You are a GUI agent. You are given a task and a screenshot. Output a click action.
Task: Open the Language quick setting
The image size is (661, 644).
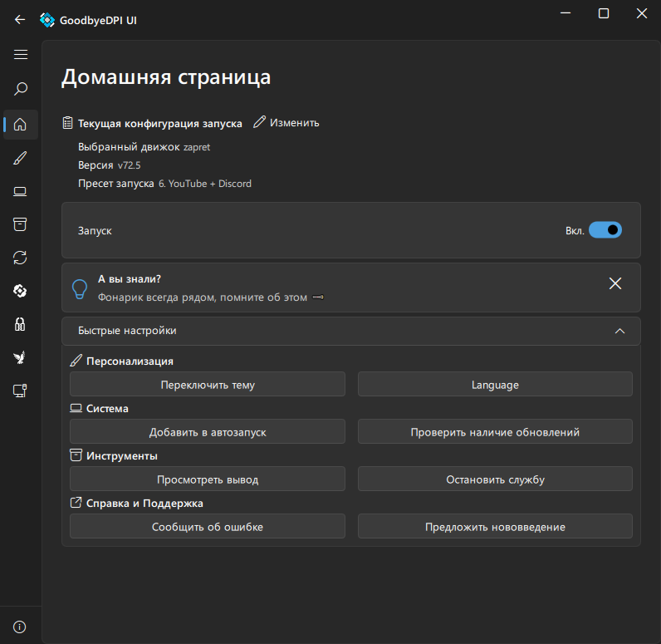point(495,385)
